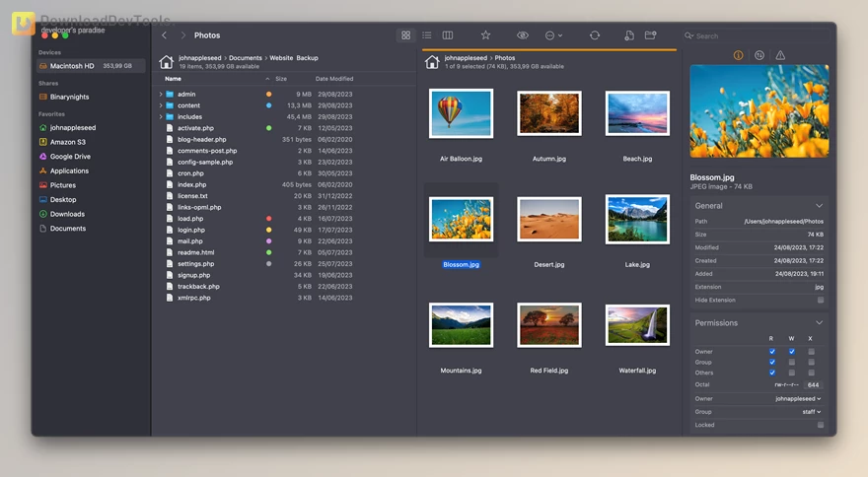Click the new folder toolbar icon
The width and height of the screenshot is (868, 477).
tap(650, 35)
